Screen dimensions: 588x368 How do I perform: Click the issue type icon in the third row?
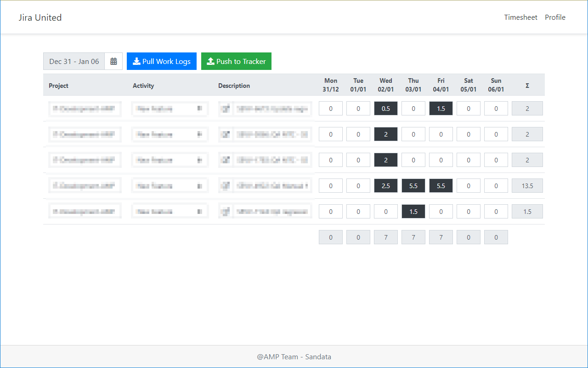(x=225, y=160)
